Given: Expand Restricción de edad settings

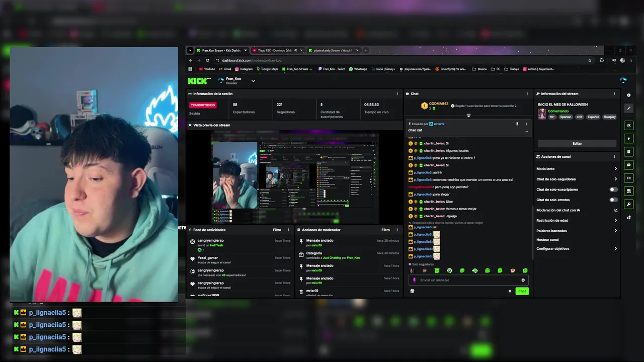Looking at the screenshot, I should [x=615, y=220].
